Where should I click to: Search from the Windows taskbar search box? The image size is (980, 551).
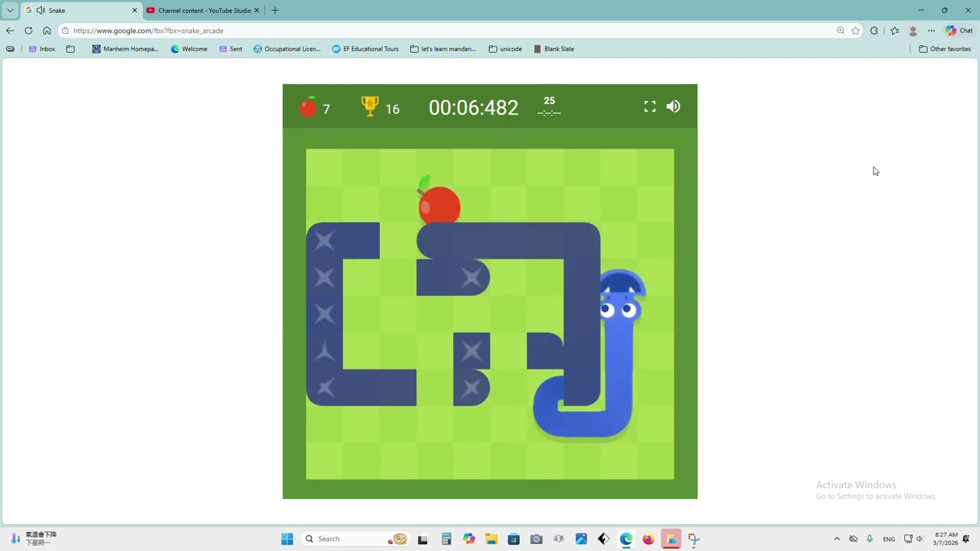click(355, 539)
